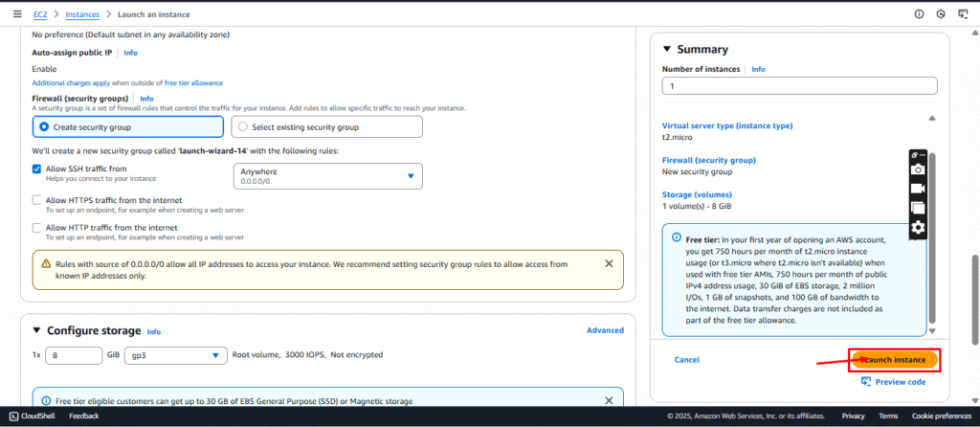This screenshot has width=980, height=427.
Task: Click the 'launch-wizard-14' security group name
Action: [x=213, y=150]
